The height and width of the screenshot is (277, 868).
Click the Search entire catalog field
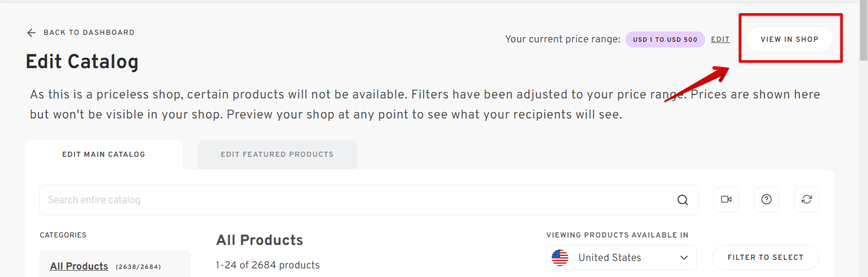pyautogui.click(x=369, y=200)
